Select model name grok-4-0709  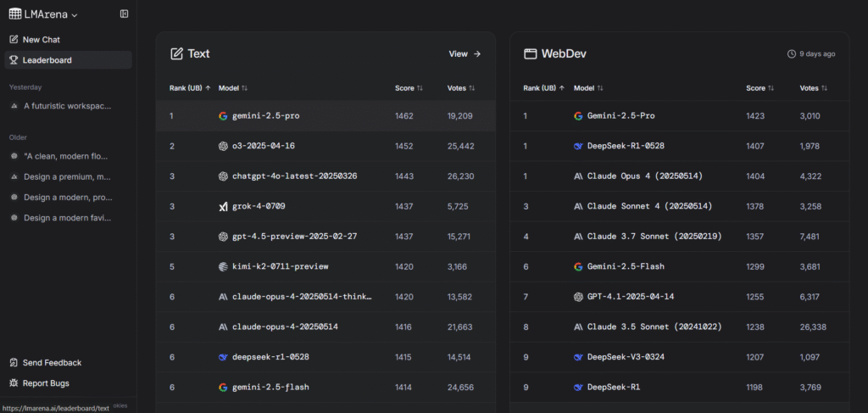pos(259,207)
